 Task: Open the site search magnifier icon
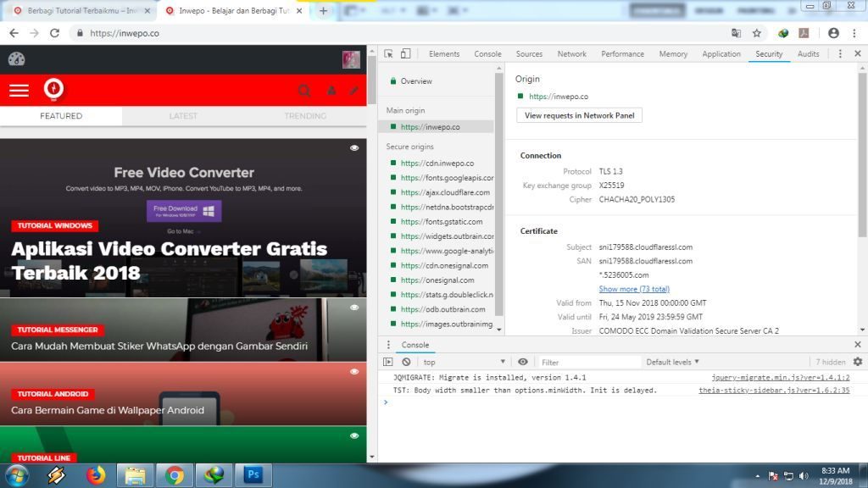tap(304, 90)
